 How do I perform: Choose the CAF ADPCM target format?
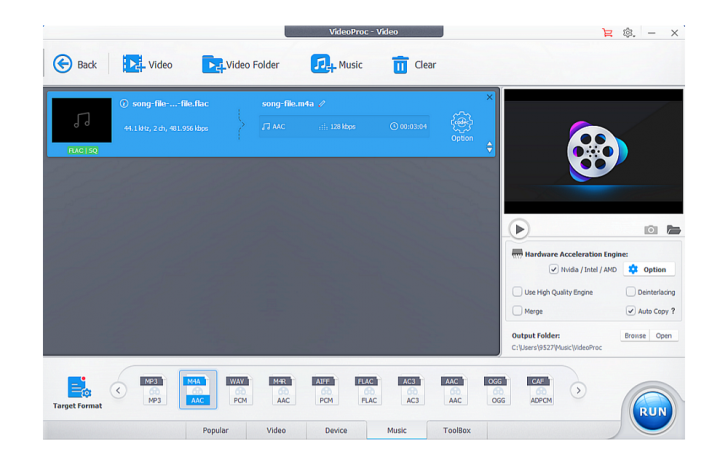pos(541,390)
